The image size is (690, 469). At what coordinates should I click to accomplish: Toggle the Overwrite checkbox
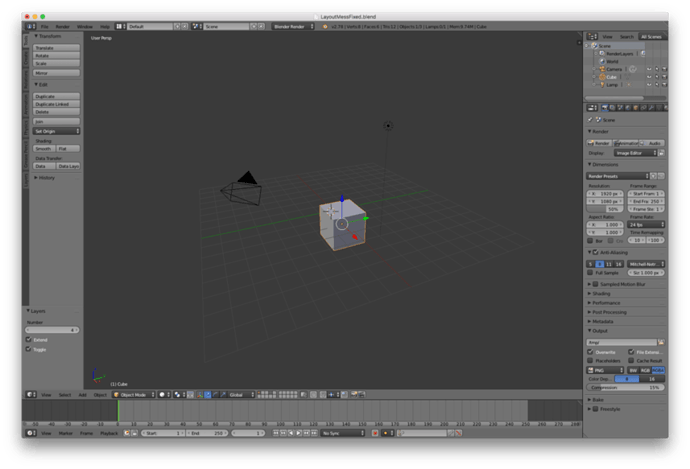[x=590, y=352]
